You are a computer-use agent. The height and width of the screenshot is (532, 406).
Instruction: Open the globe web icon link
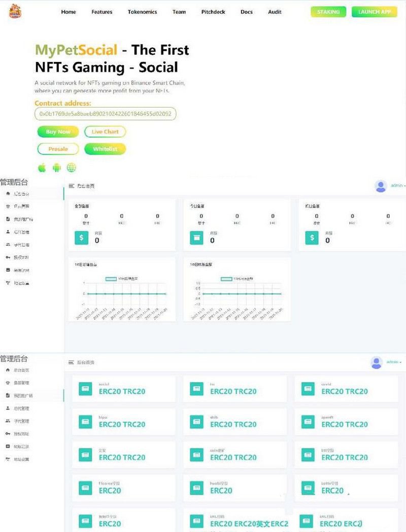point(72,168)
